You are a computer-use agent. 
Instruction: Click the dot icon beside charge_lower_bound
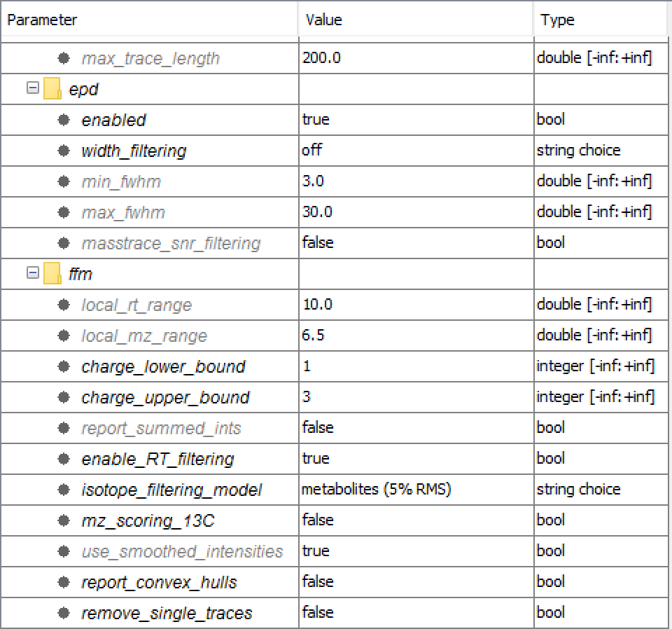click(x=64, y=366)
